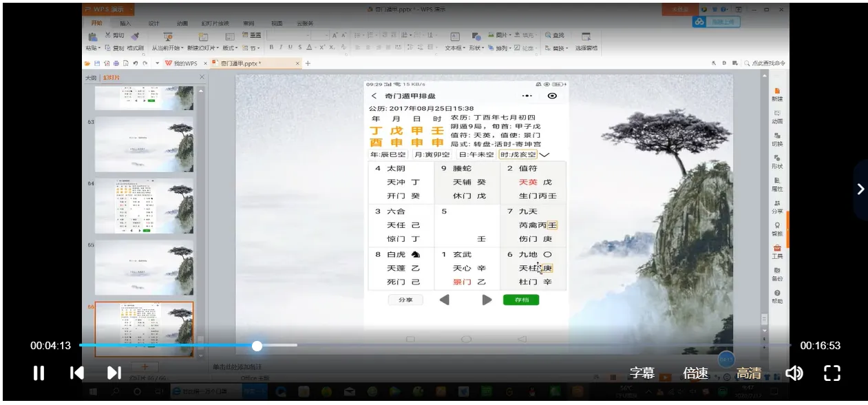Click the add slide plus button below thumbnails

coord(145,366)
